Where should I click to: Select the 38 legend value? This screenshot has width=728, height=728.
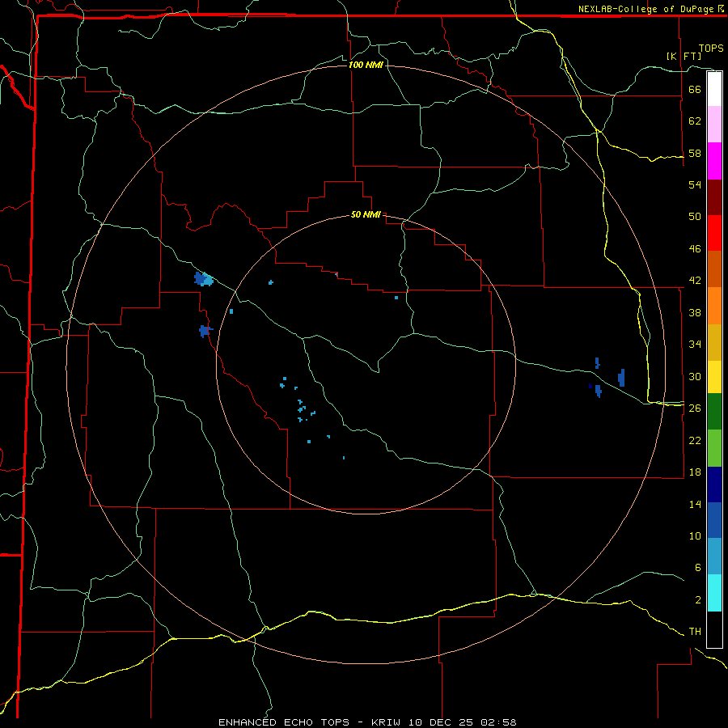(695, 312)
